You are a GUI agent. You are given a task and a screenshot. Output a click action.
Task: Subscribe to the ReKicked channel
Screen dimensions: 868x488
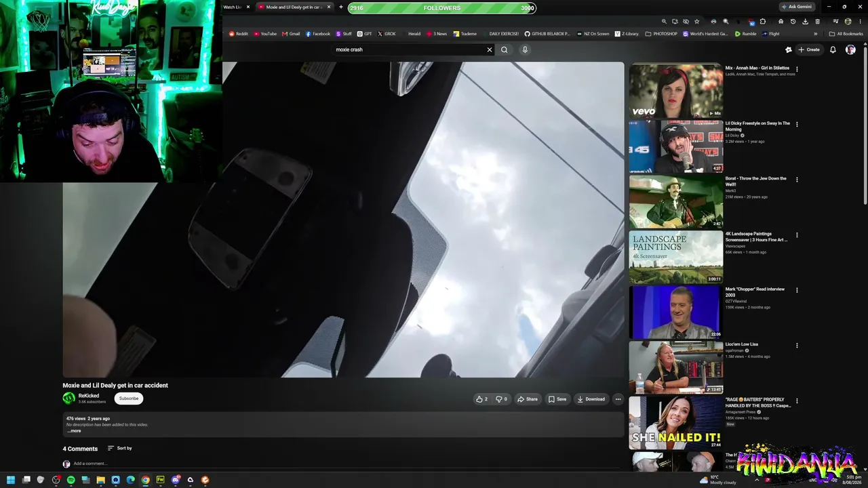(x=129, y=399)
